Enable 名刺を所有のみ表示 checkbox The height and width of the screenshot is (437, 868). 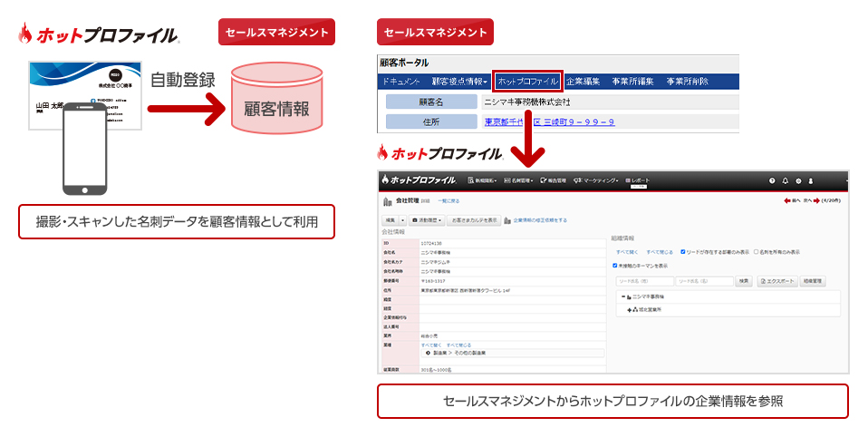pos(757,251)
